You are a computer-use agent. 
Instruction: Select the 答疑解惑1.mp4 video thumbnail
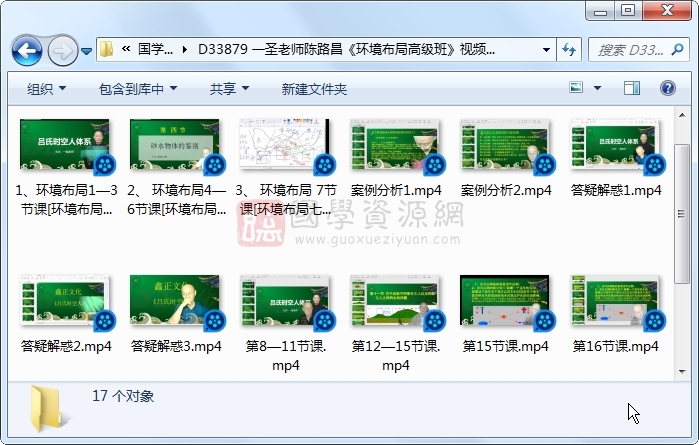point(615,144)
